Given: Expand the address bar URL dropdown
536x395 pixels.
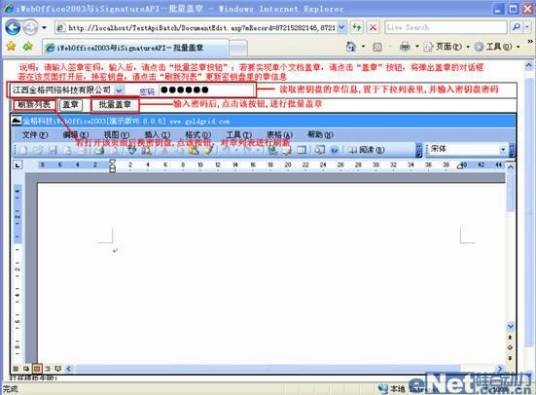Looking at the screenshot, I should 341,27.
